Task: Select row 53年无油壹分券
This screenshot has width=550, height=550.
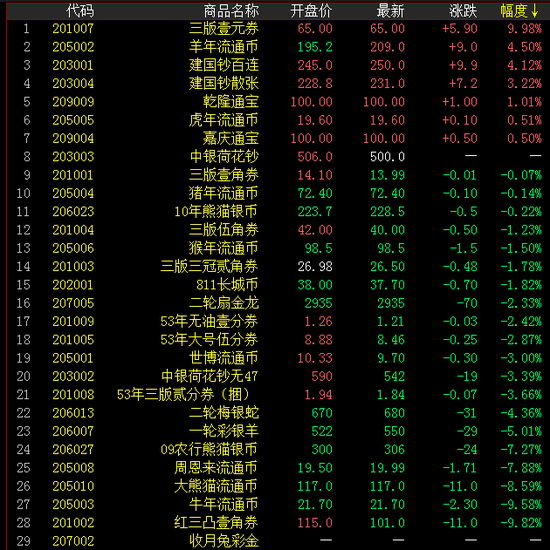Action: pyautogui.click(x=278, y=322)
